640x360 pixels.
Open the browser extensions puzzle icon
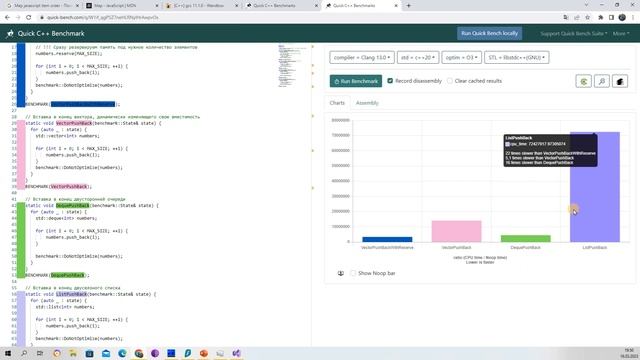[600, 18]
